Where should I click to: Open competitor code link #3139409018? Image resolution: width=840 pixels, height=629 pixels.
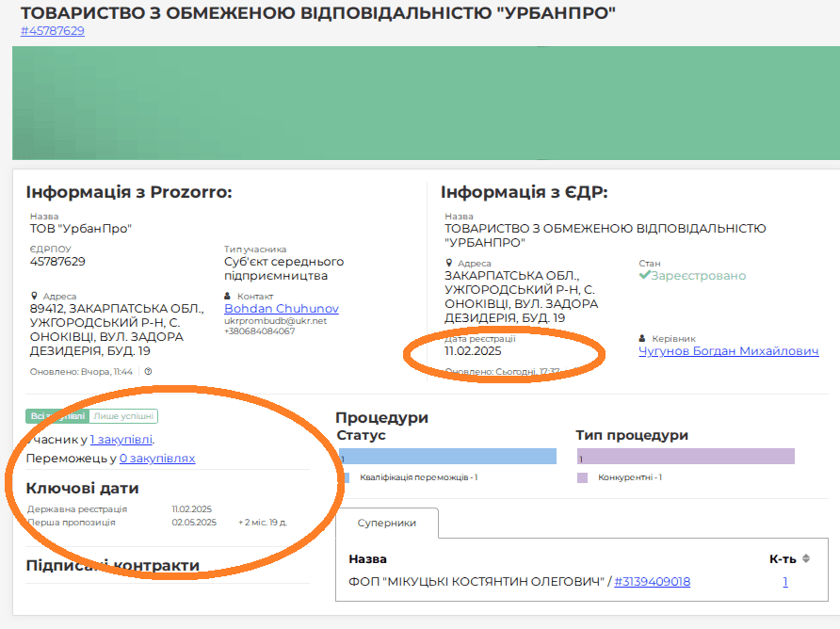pos(652,582)
